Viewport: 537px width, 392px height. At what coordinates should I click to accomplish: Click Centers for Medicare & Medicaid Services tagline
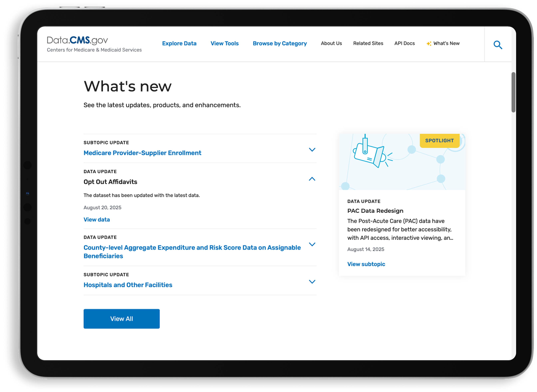coord(94,50)
